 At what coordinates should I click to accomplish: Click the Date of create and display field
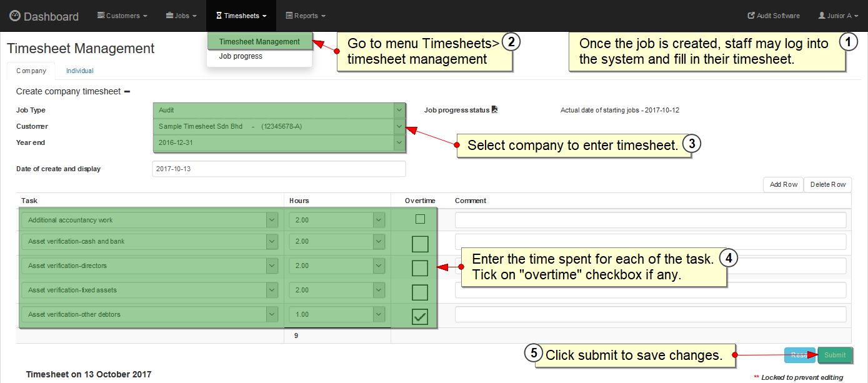pos(279,169)
